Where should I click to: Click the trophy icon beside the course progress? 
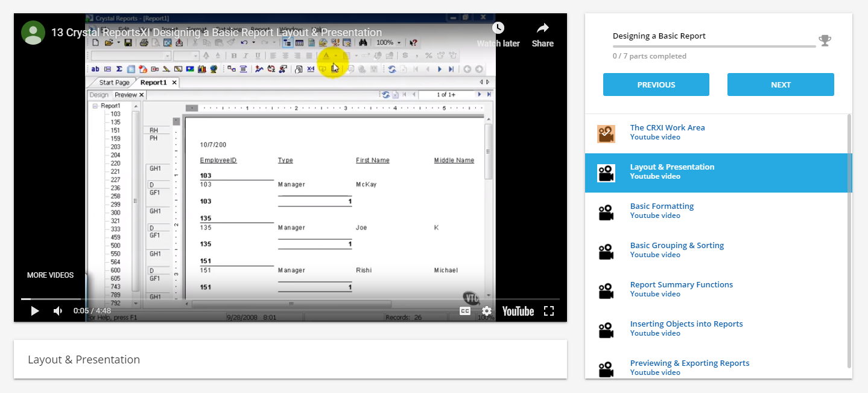tap(825, 40)
